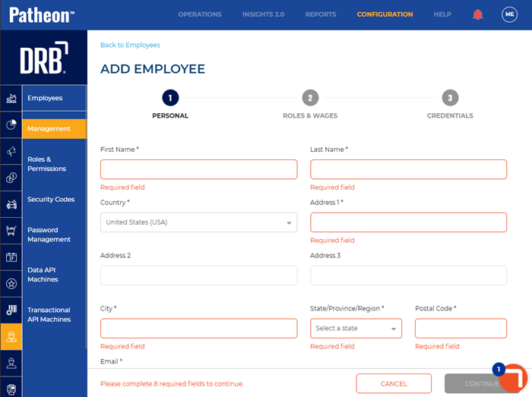This screenshot has height=397, width=532.
Task: Select the megaphone sidebar icon
Action: (11, 152)
